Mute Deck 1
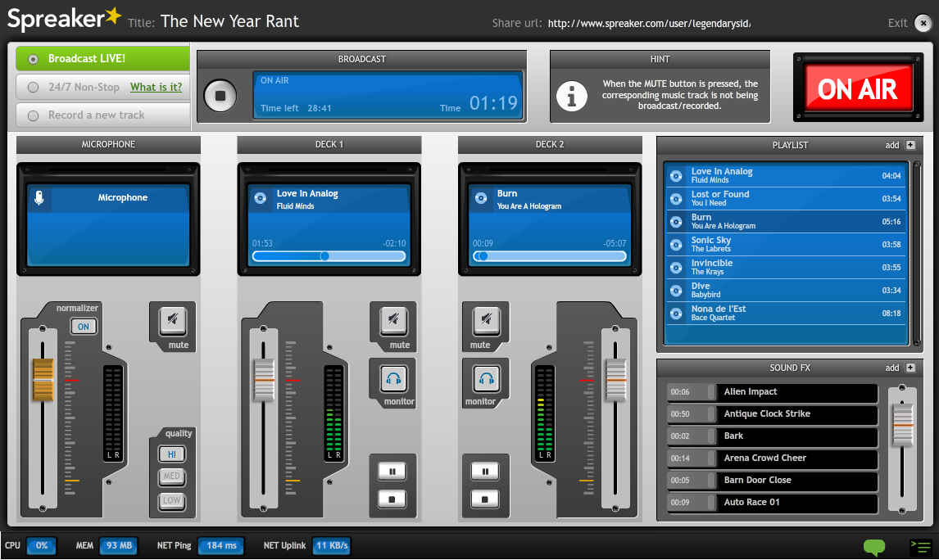 pos(393,320)
